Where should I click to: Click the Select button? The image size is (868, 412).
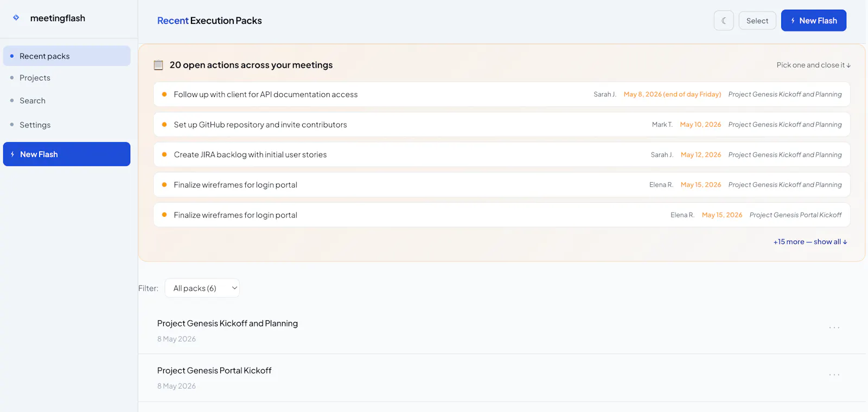point(757,21)
